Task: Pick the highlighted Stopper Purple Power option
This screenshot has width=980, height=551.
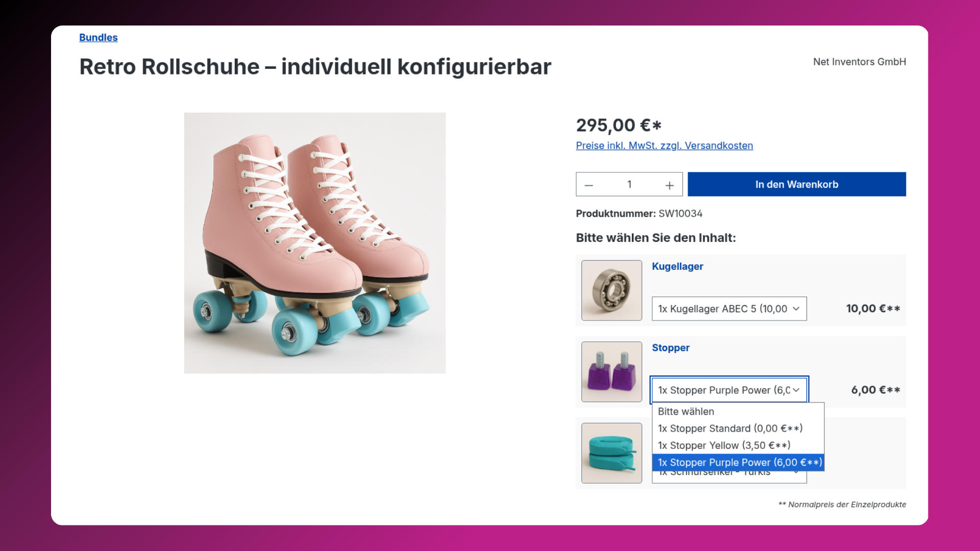Action: tap(738, 462)
